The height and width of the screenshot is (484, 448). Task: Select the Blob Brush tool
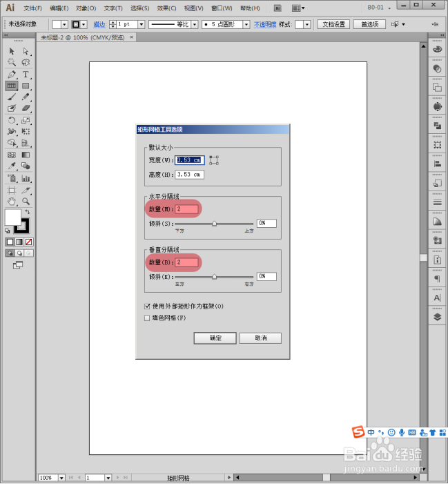tap(12, 108)
